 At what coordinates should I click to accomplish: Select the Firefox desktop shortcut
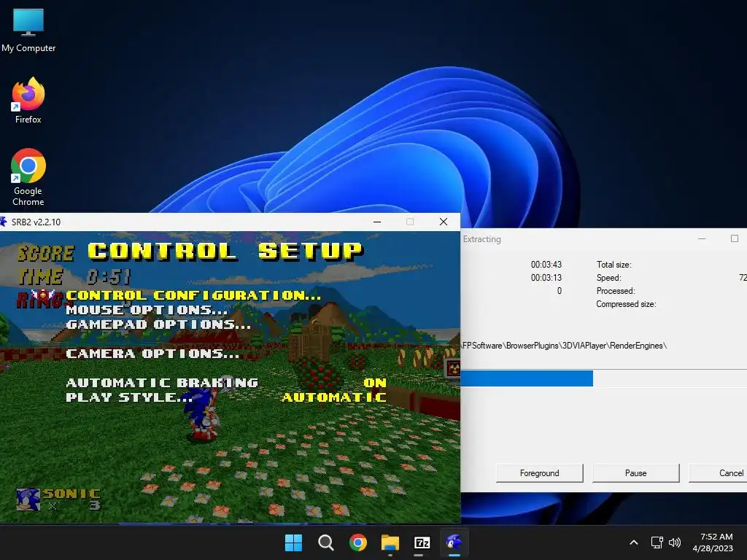click(x=28, y=101)
